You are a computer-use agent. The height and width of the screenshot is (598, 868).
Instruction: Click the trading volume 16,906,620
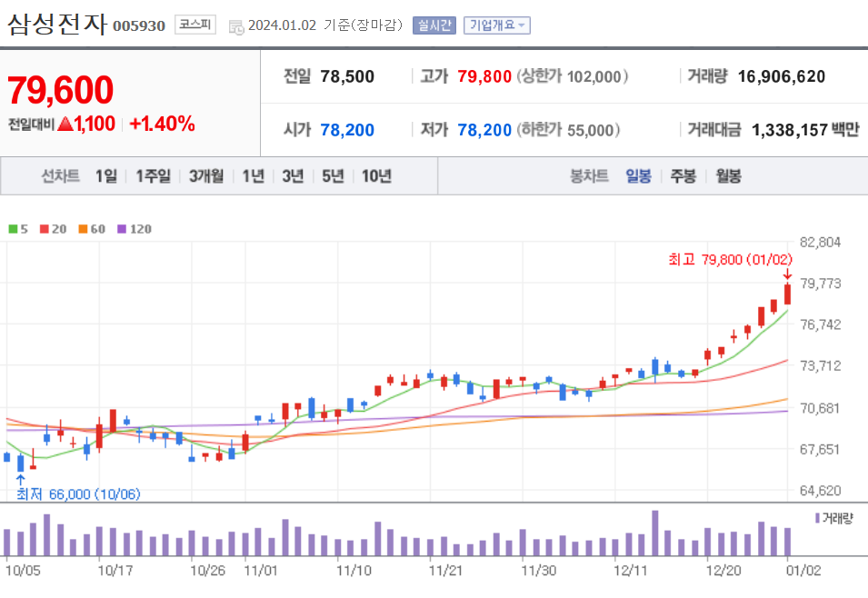click(782, 76)
